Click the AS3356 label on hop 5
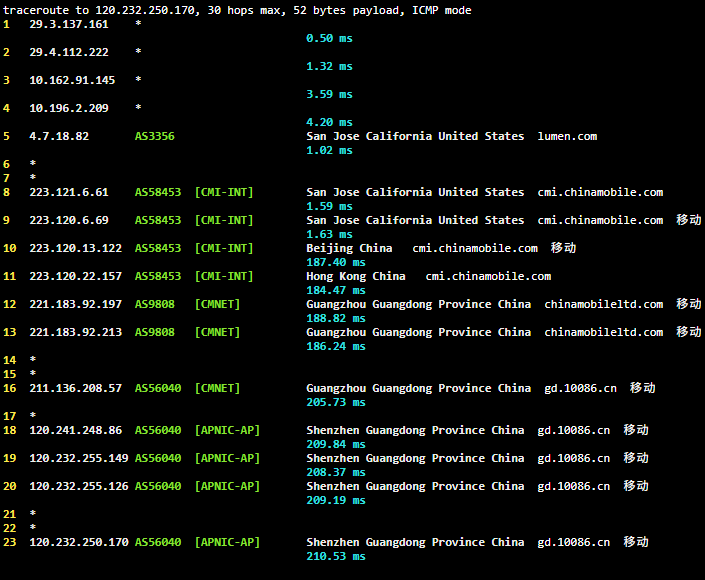 coord(155,136)
